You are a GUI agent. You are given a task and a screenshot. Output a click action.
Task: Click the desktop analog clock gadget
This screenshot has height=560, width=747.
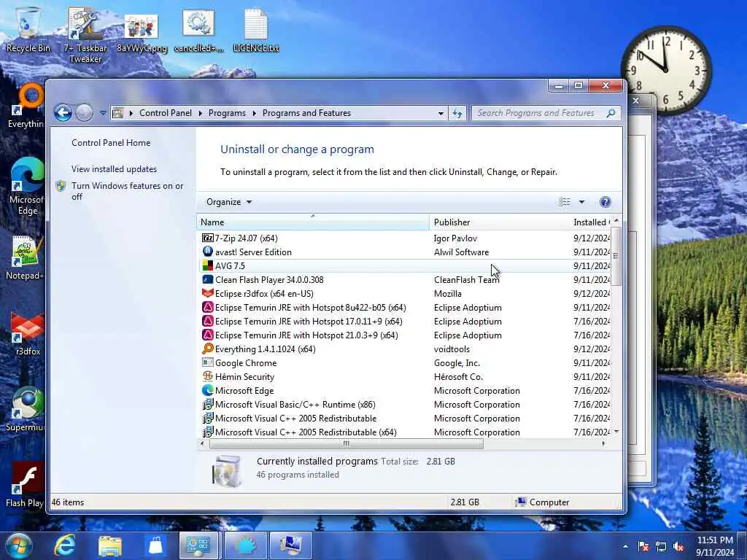tap(666, 70)
